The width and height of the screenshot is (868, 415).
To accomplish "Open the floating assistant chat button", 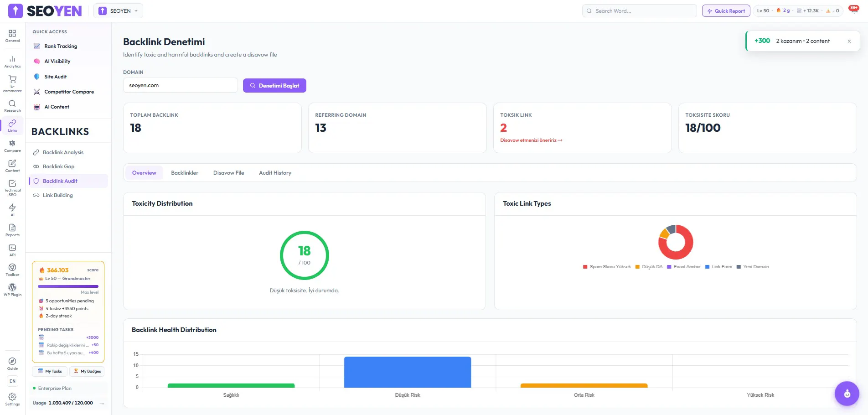I will pyautogui.click(x=847, y=394).
